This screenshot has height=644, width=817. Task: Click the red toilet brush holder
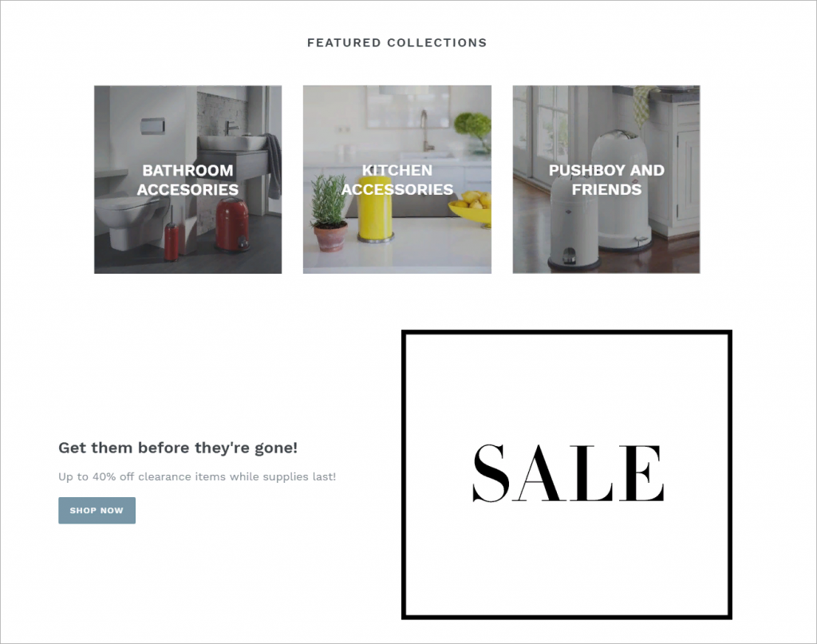tap(172, 241)
